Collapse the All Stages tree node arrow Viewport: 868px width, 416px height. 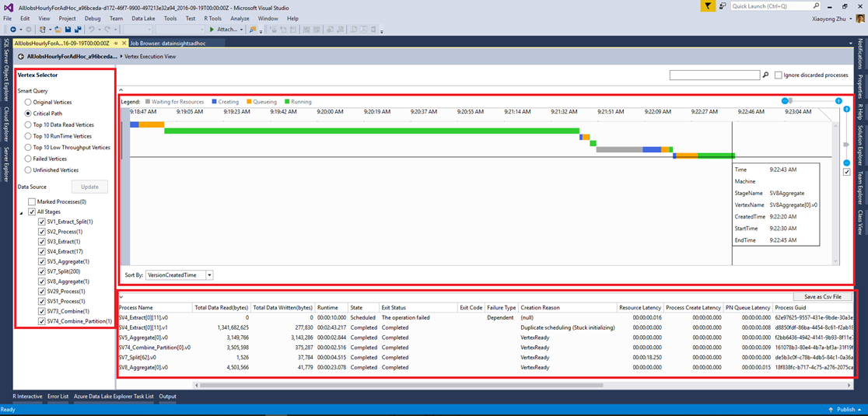tap(21, 212)
